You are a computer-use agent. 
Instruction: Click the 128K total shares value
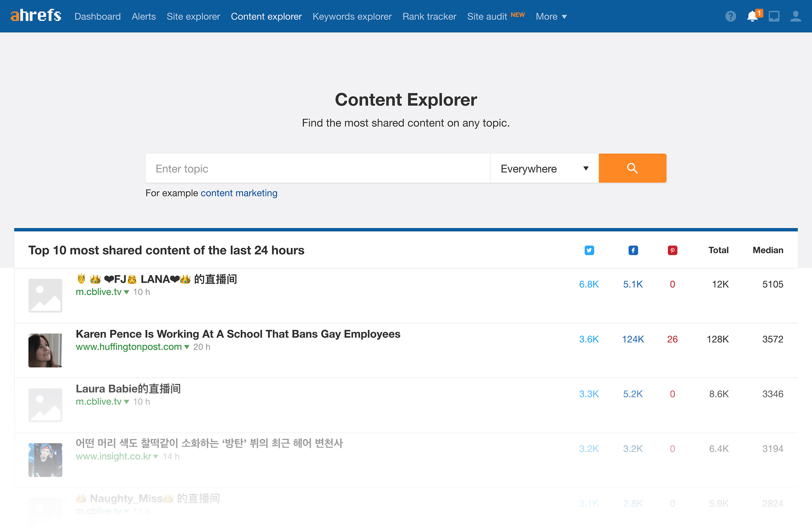717,339
